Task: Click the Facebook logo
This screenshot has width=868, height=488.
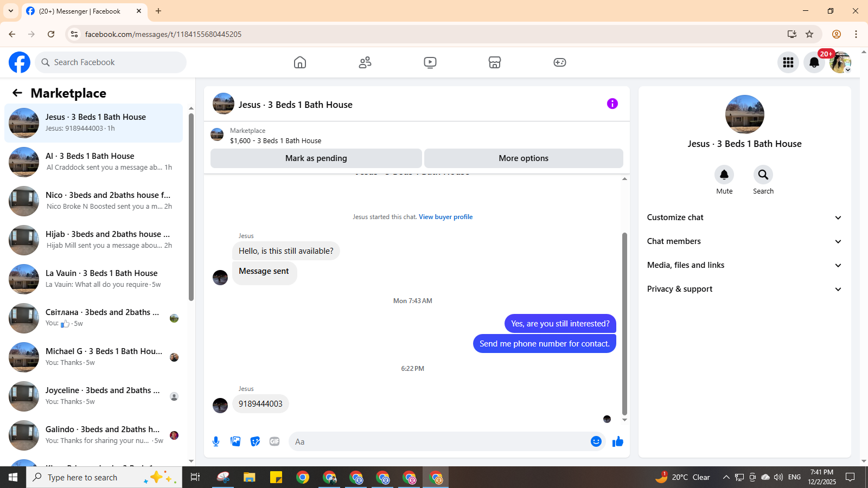Action: [x=20, y=62]
